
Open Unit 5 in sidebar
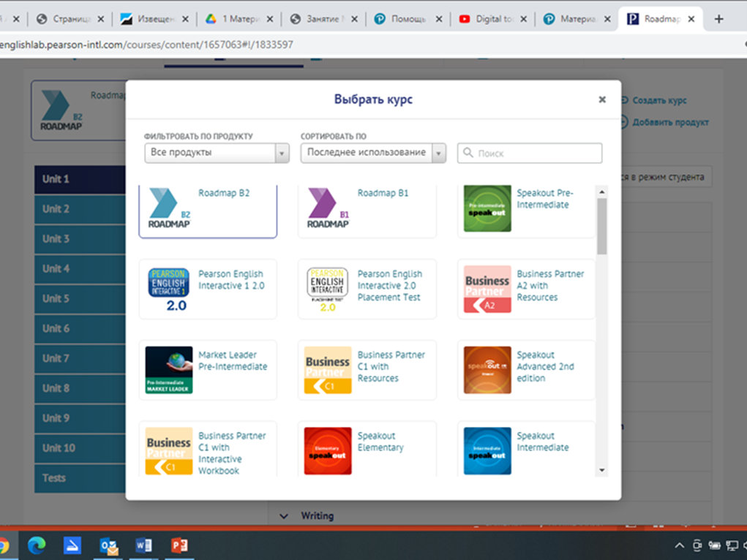[80, 299]
